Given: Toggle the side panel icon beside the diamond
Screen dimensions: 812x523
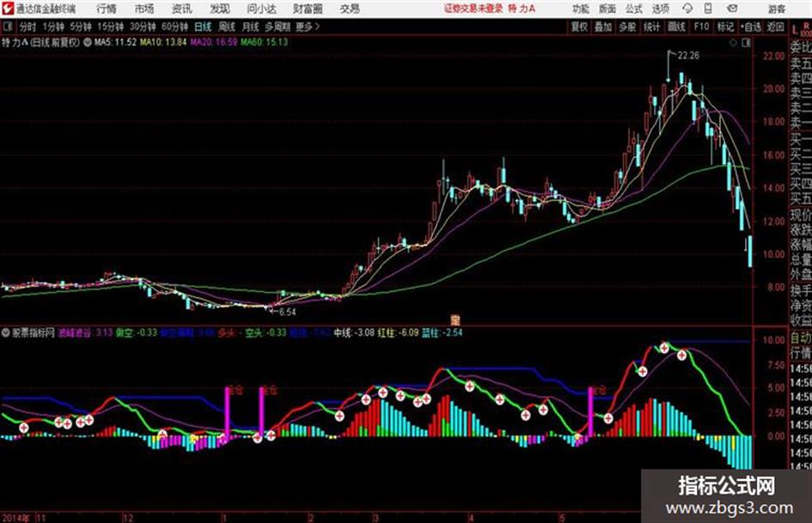Looking at the screenshot, I should (x=746, y=43).
